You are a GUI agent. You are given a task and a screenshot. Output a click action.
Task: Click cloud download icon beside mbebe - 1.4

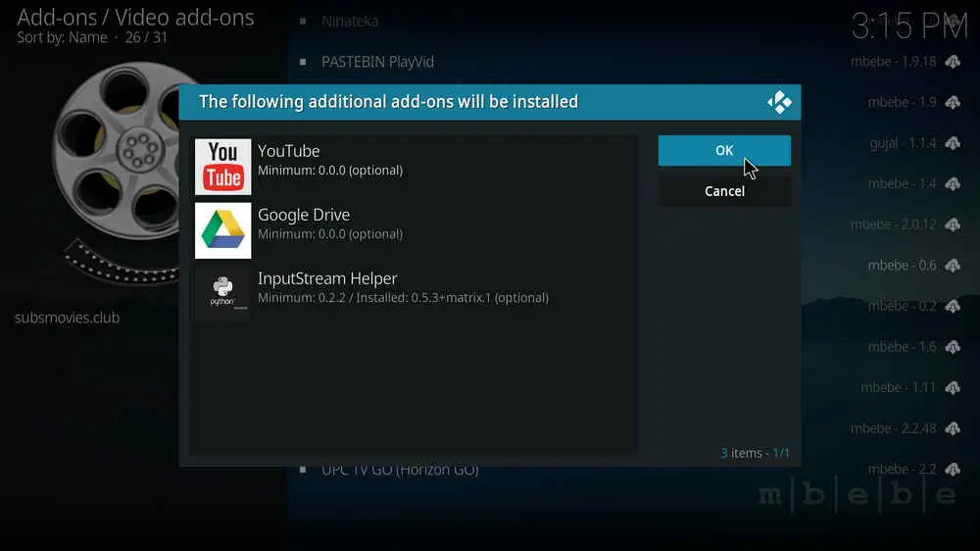tap(953, 184)
